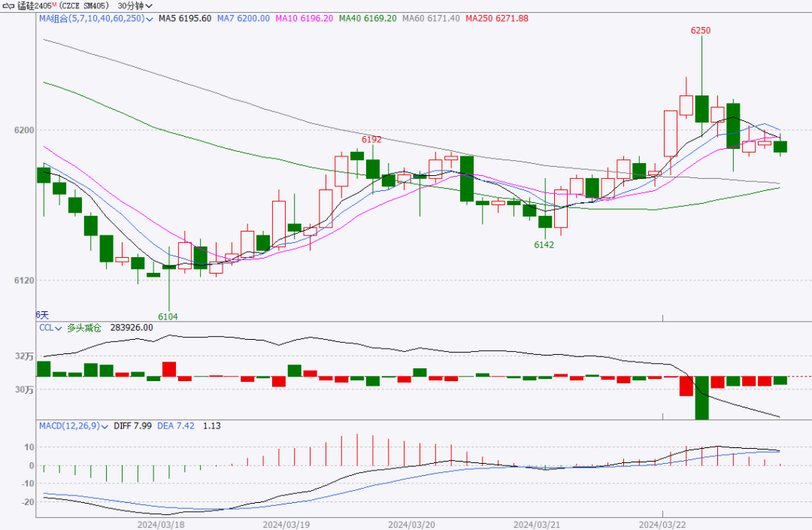Select the MA60 6171.40 label
The image size is (812, 530).
coord(431,19)
